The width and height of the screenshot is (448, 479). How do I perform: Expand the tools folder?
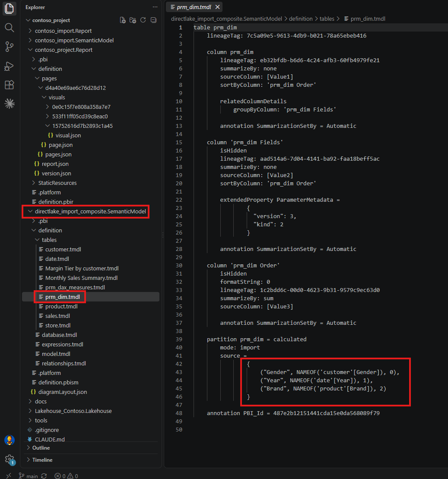[41, 420]
